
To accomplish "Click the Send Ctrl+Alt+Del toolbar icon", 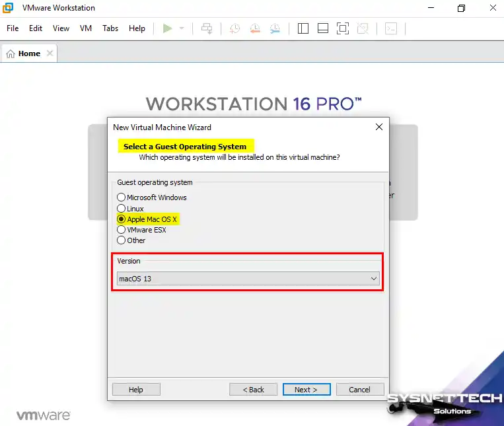I will pyautogui.click(x=207, y=28).
